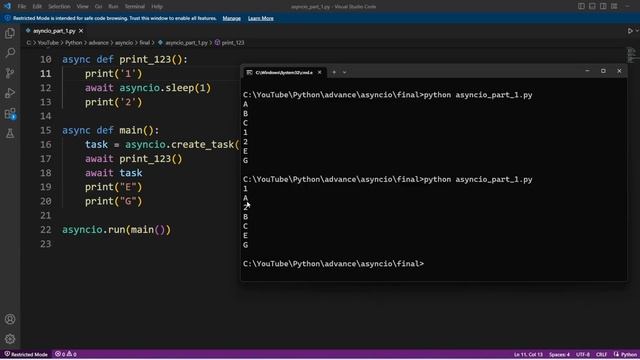Open the Selection menu
Image resolution: width=640 pixels, height=360 pixels.
(x=59, y=7)
